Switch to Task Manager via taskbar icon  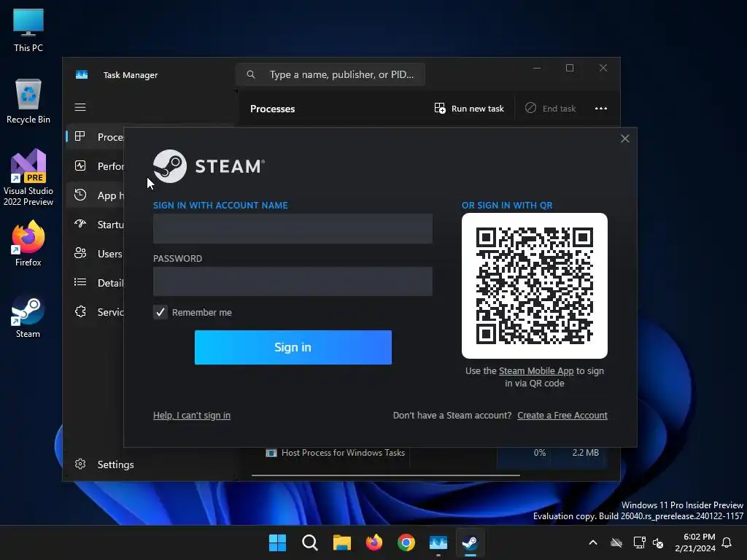(438, 542)
